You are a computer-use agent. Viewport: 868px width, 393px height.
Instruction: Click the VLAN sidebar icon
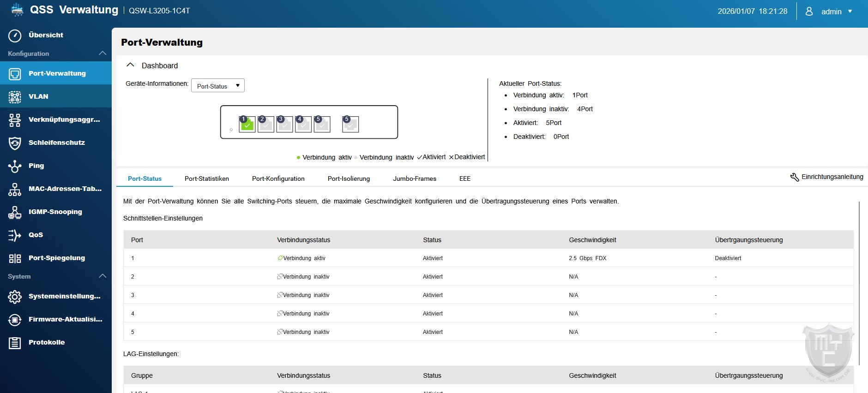click(x=15, y=96)
